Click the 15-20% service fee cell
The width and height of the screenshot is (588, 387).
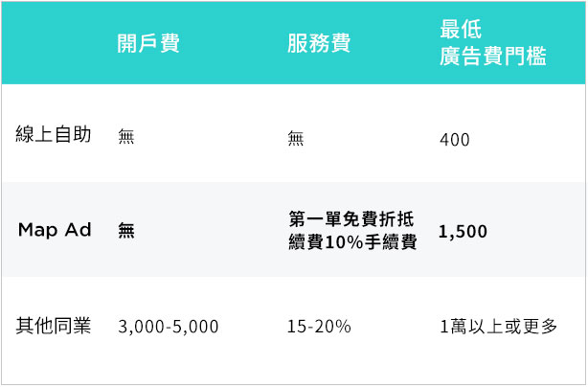tap(319, 327)
